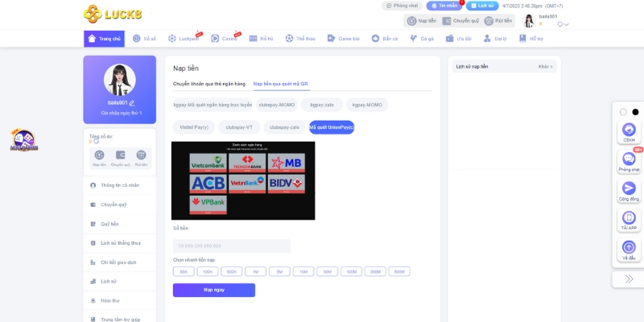This screenshot has width=644, height=322.
Task: Click the Nạp tiền header icon
Action: 411,21
